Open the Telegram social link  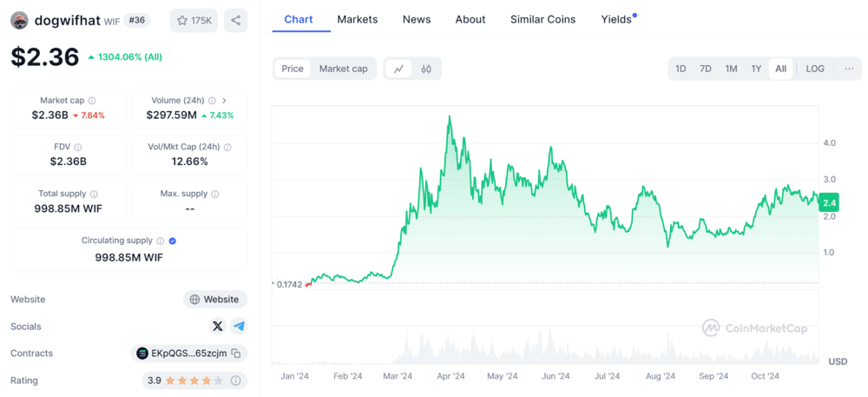point(239,326)
